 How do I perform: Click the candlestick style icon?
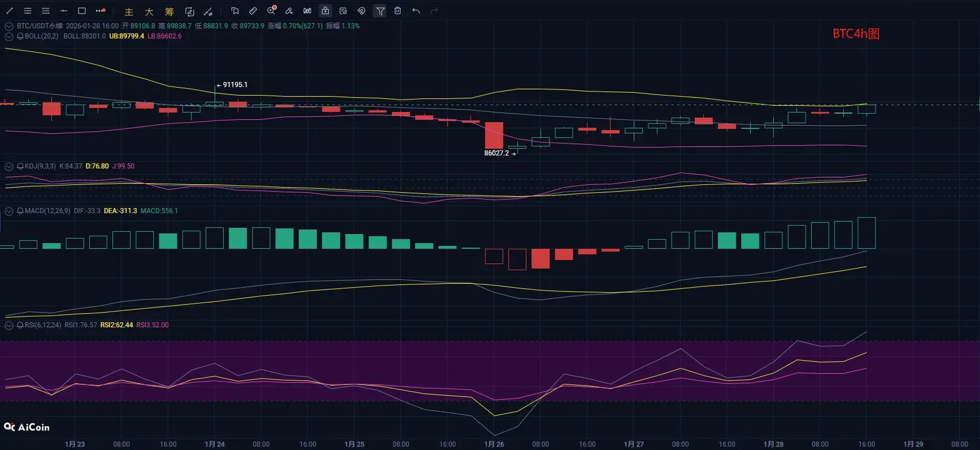click(307, 11)
